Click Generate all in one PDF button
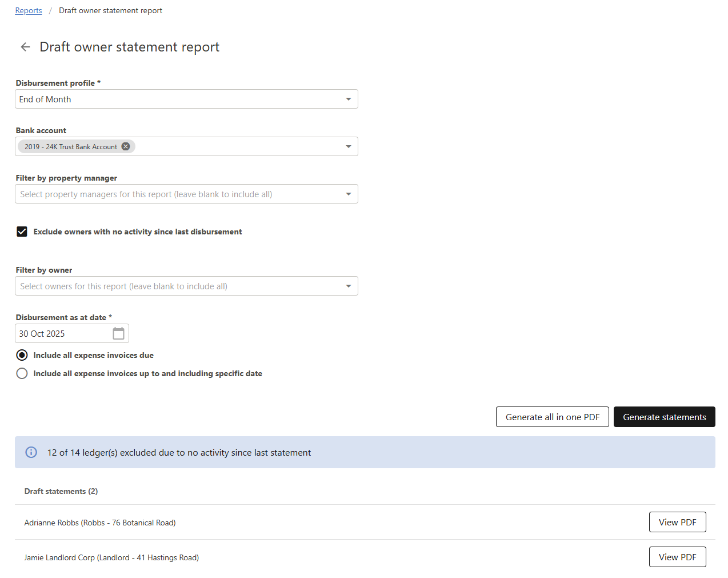Viewport: 728px width, 578px height. coord(552,417)
